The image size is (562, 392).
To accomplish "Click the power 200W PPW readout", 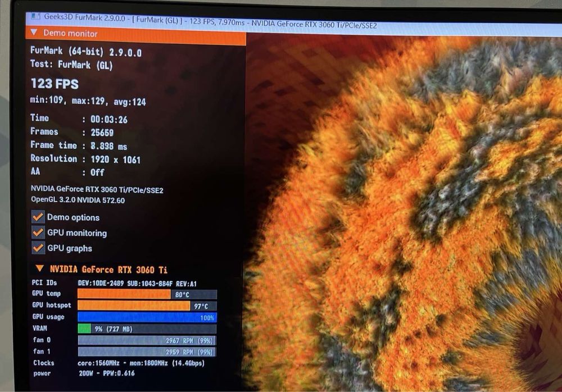I will [x=107, y=373].
